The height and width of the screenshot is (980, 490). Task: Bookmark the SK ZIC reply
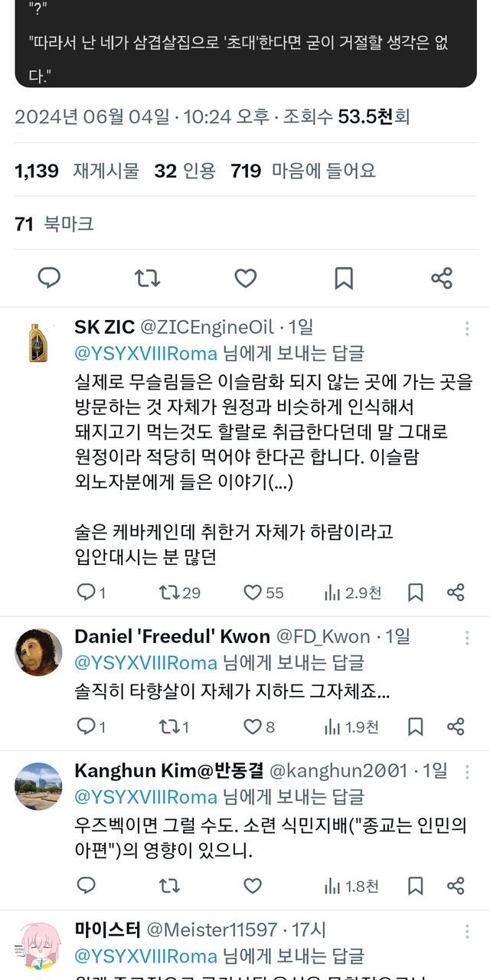click(x=415, y=592)
